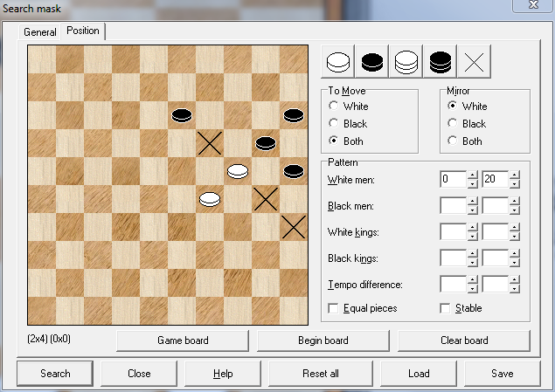Choose Black under To Move
The image size is (555, 392).
point(334,124)
